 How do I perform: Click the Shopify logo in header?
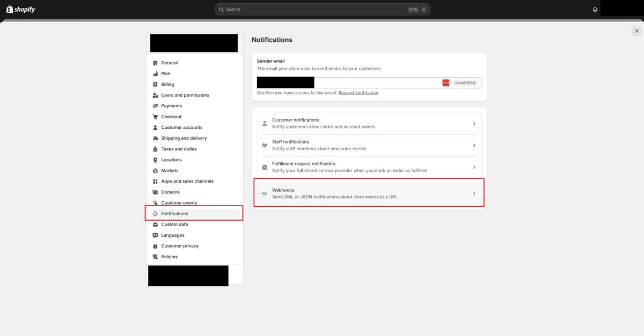[20, 9]
